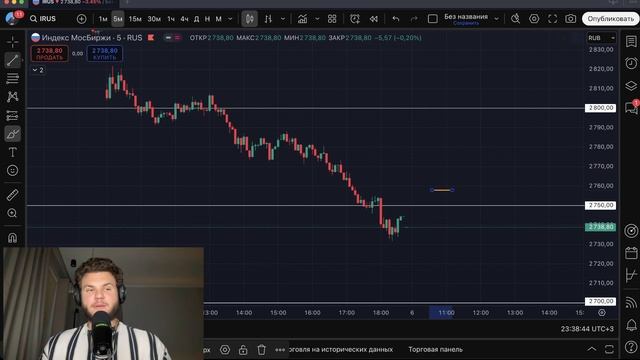This screenshot has height=360, width=640.
Task: Open more options on drawing toolbar
Action: [280, 350]
